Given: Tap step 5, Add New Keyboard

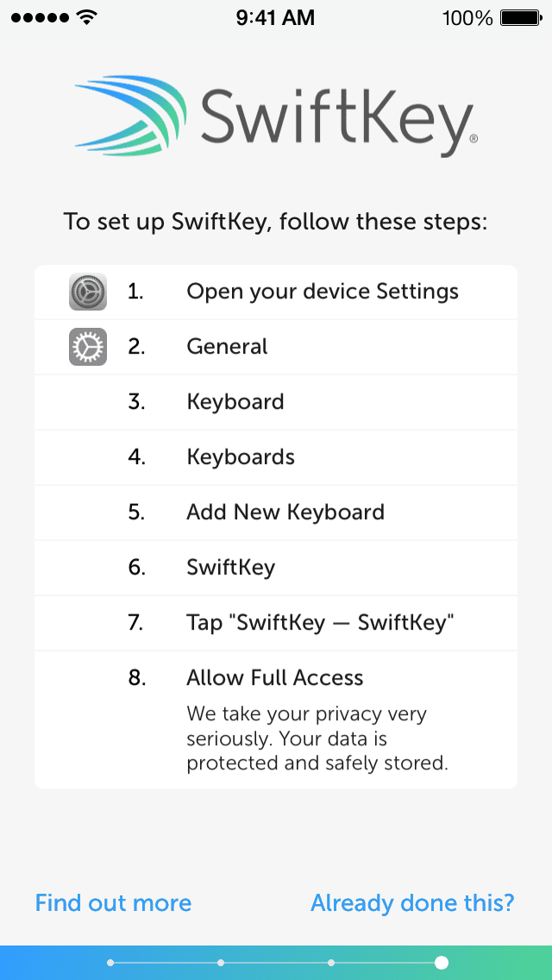Looking at the screenshot, I should pos(285,512).
